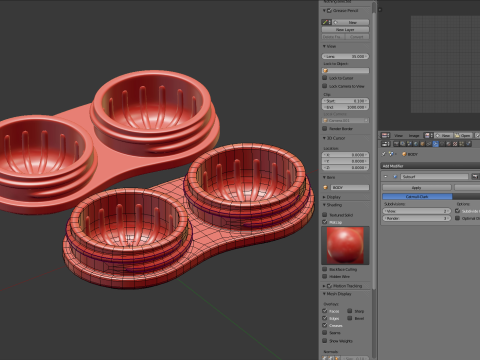Click the New Layer button
Screen dimensions: 480x360
[345, 29]
